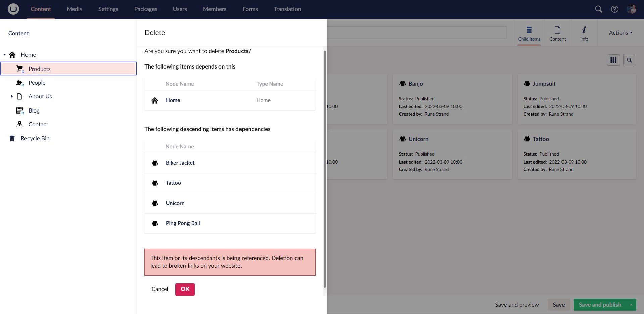
Task: Click the Jumpsuit card shirt icon
Action: 527,83
